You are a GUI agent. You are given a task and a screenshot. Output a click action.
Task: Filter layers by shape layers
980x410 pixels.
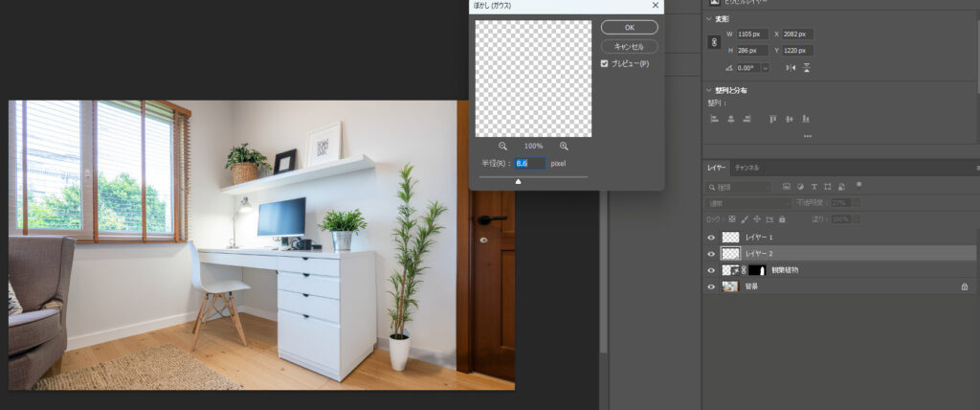pyautogui.click(x=828, y=187)
